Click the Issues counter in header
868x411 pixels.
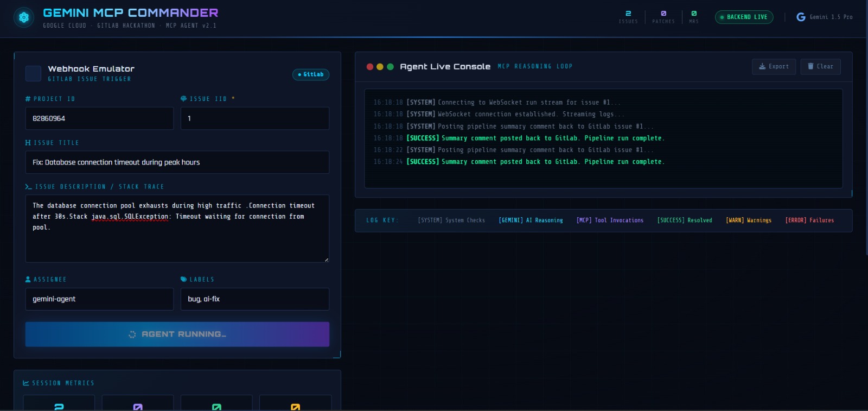(628, 17)
